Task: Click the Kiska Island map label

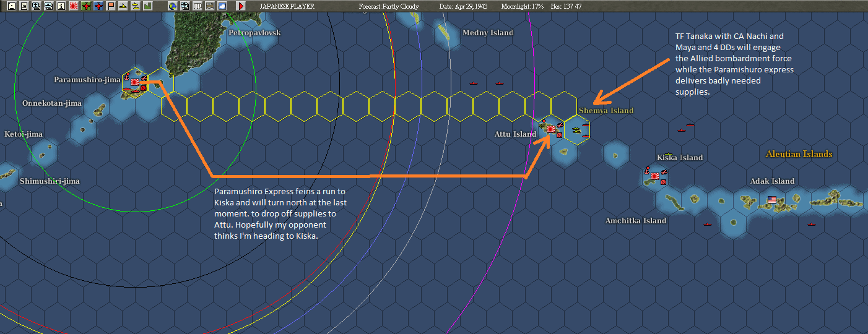Action: tap(680, 158)
